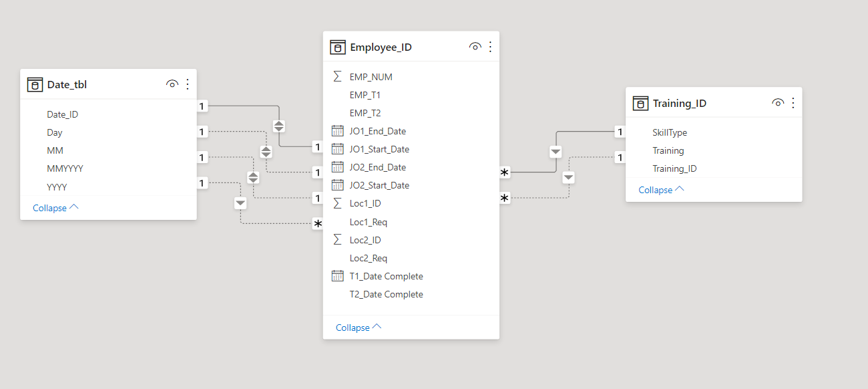
Task: Open more options for Date_tbl table
Action: (188, 84)
